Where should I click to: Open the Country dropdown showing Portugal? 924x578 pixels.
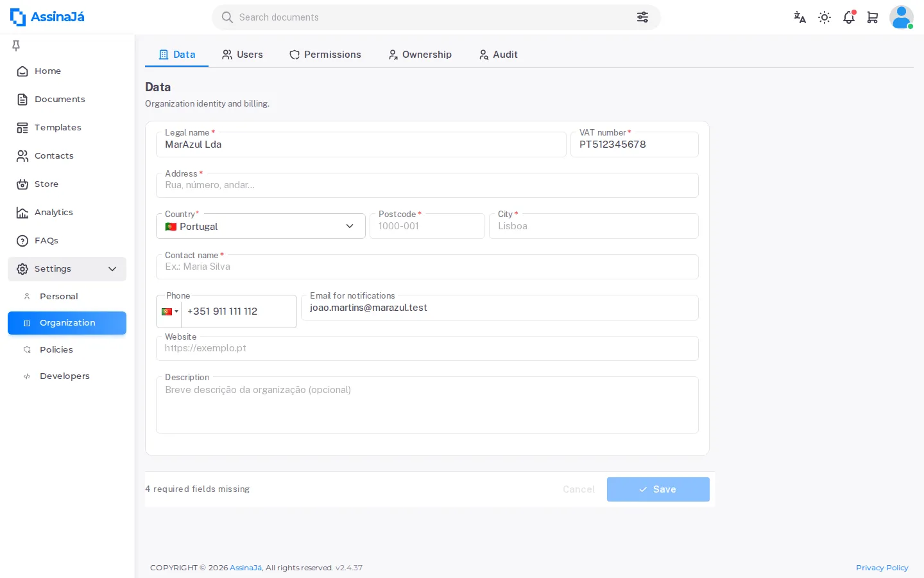pyautogui.click(x=261, y=226)
